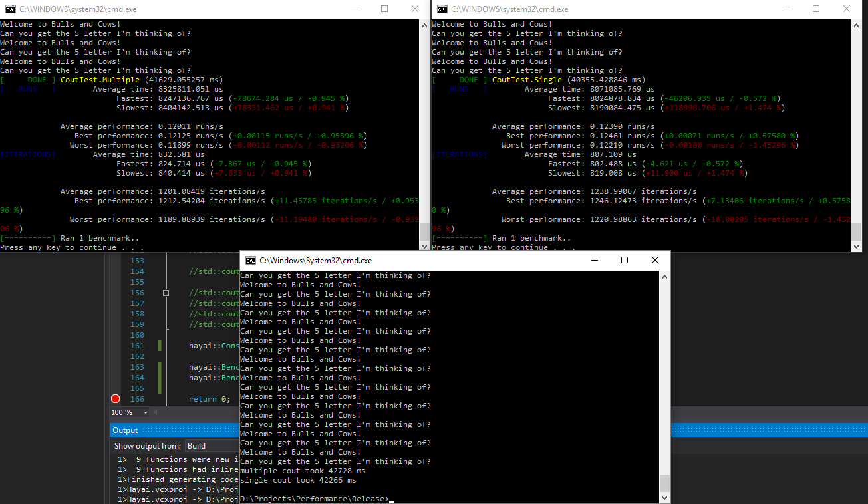Minimize the front C:\Windows\System32\cmd.exe window
Viewport: 868px width, 504px height.
click(593, 260)
